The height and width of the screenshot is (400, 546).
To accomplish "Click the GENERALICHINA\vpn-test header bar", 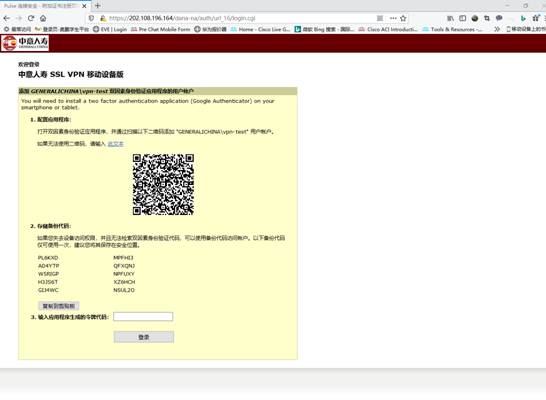I will click(158, 91).
